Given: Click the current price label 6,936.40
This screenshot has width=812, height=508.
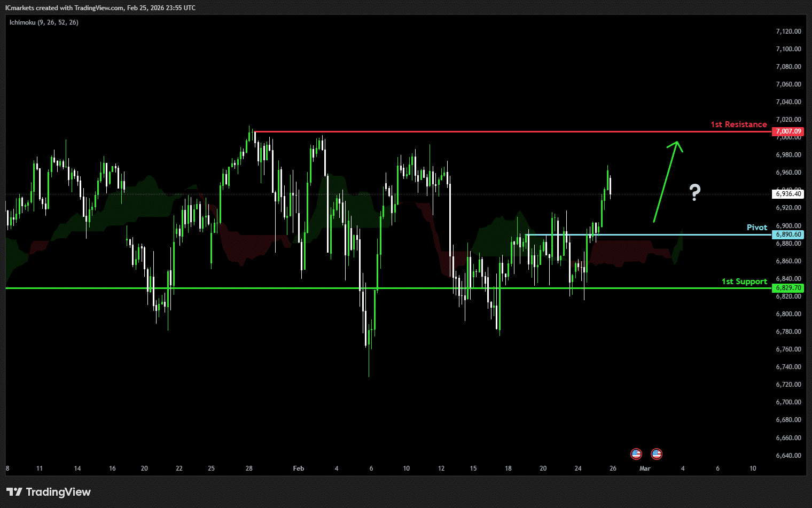Looking at the screenshot, I should tap(788, 194).
